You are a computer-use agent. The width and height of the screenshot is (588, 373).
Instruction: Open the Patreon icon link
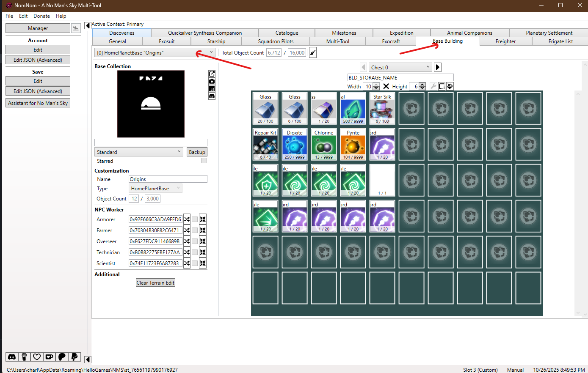(x=62, y=357)
